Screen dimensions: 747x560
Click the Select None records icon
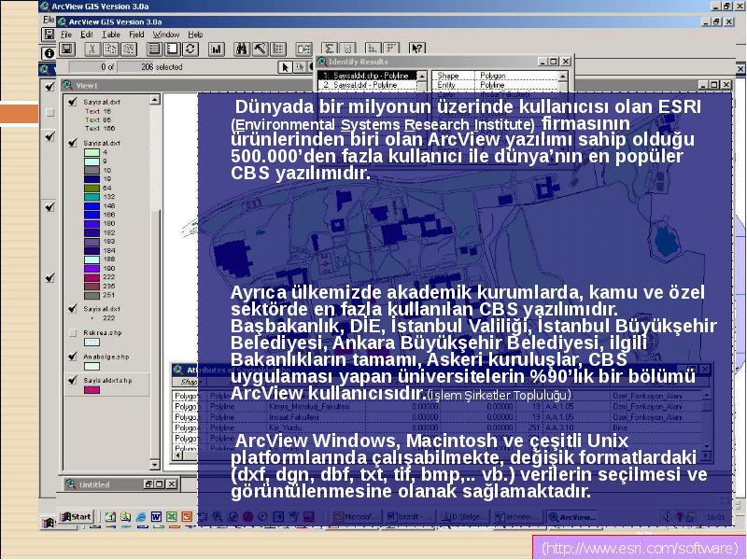click(172, 49)
